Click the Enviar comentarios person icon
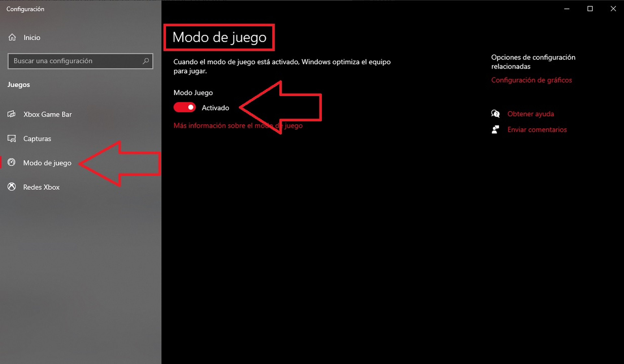Screen dimensions: 624x364 495,129
